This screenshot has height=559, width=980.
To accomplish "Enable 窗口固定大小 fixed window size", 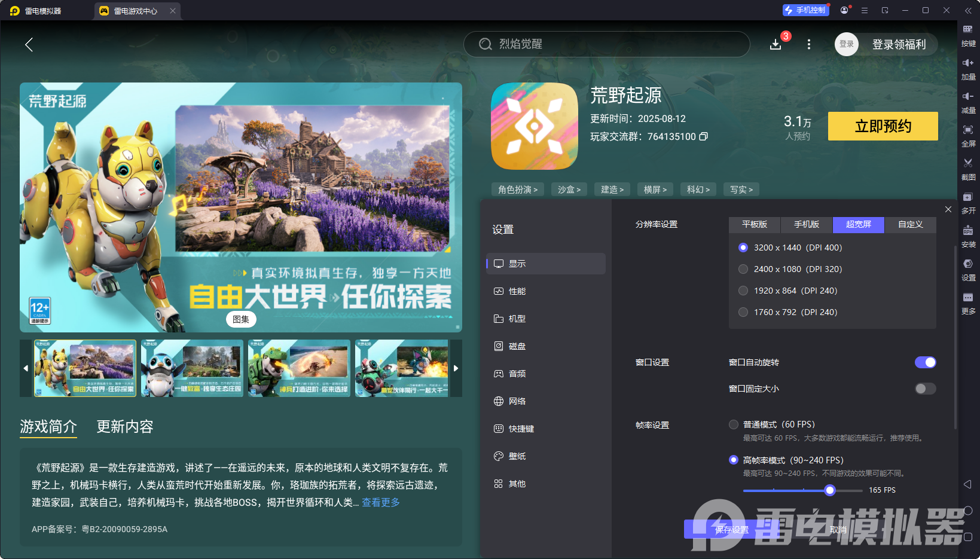I will (x=924, y=389).
